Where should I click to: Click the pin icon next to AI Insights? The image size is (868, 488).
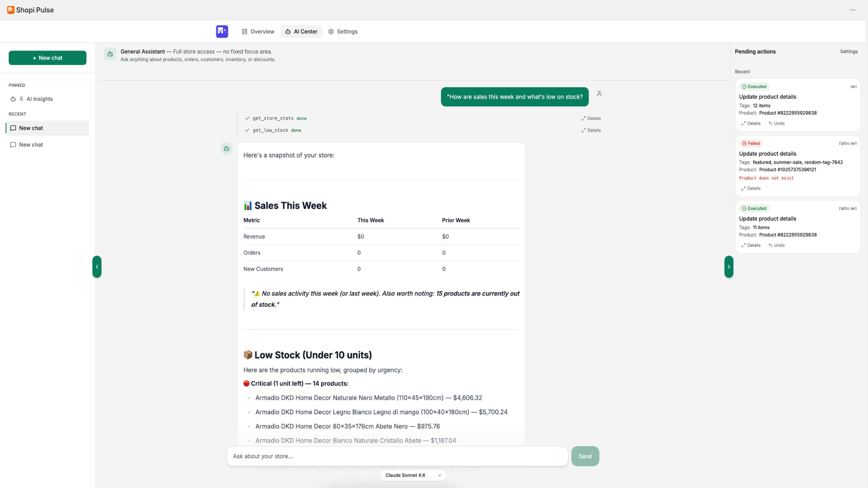pyautogui.click(x=21, y=99)
